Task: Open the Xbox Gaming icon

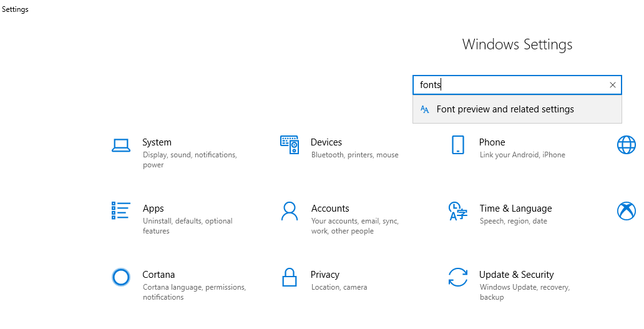Action: [627, 211]
